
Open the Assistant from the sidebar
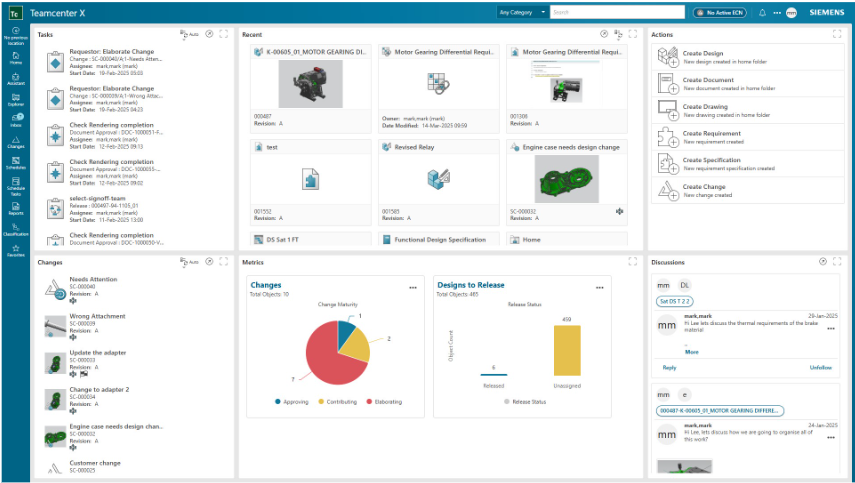pos(15,78)
